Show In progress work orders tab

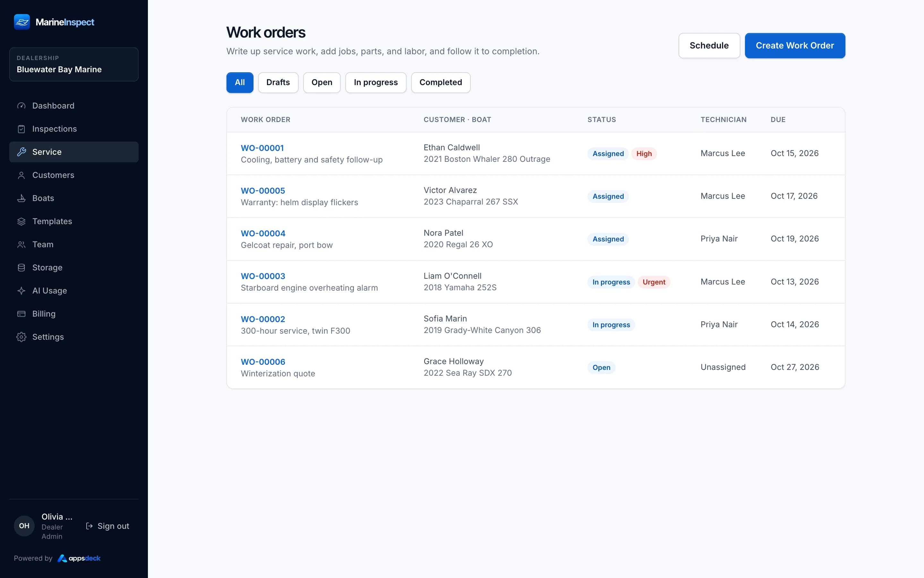tap(376, 83)
